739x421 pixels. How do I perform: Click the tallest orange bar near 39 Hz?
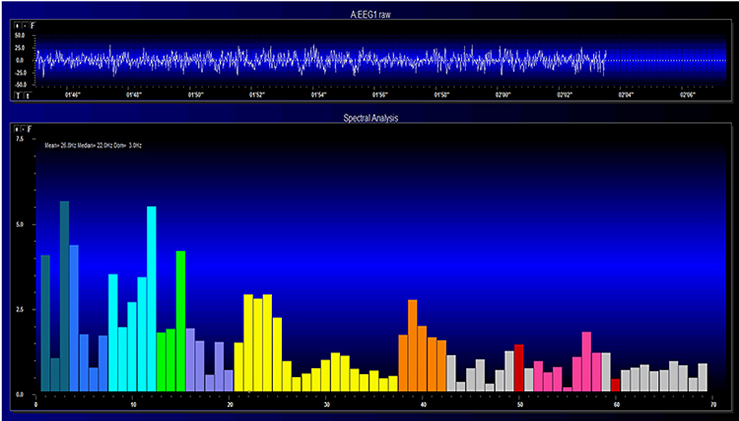pos(412,345)
